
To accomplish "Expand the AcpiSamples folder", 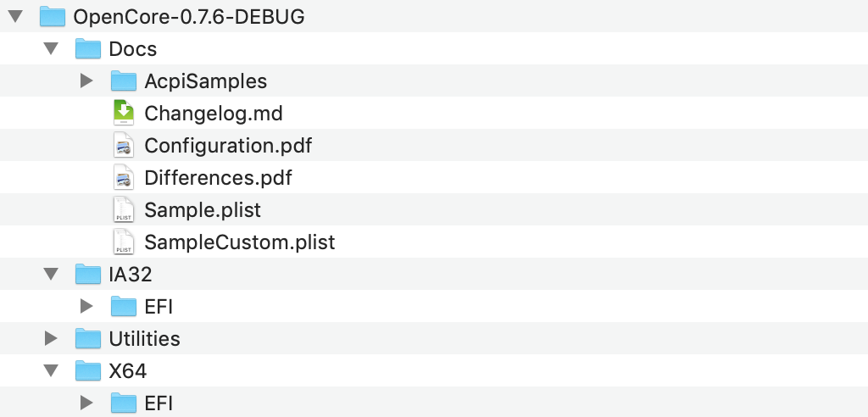I will [x=86, y=81].
